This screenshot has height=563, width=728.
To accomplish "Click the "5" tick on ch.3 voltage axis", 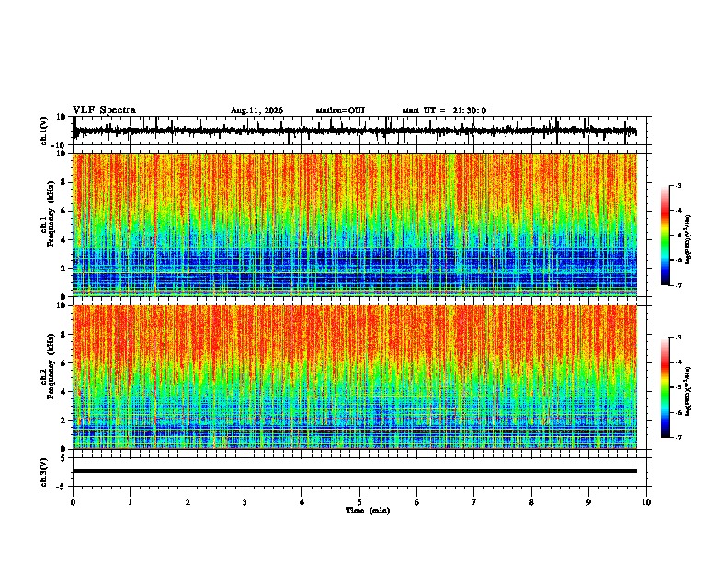I will pos(64,458).
